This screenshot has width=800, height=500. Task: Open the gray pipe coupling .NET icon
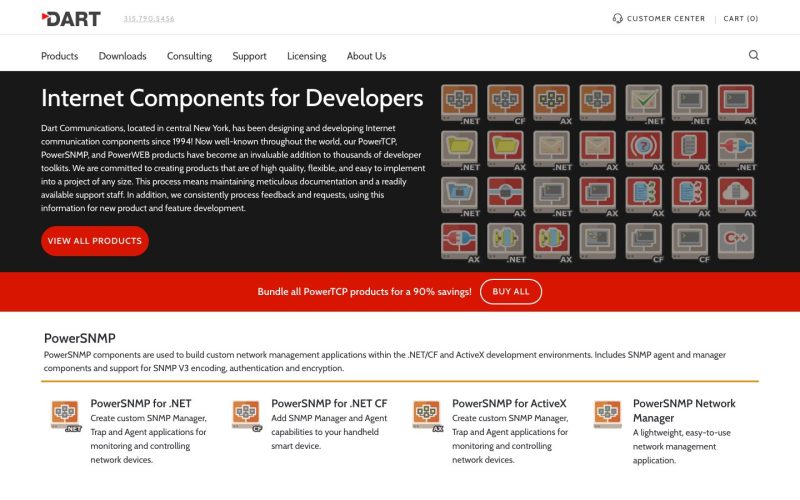[506, 241]
